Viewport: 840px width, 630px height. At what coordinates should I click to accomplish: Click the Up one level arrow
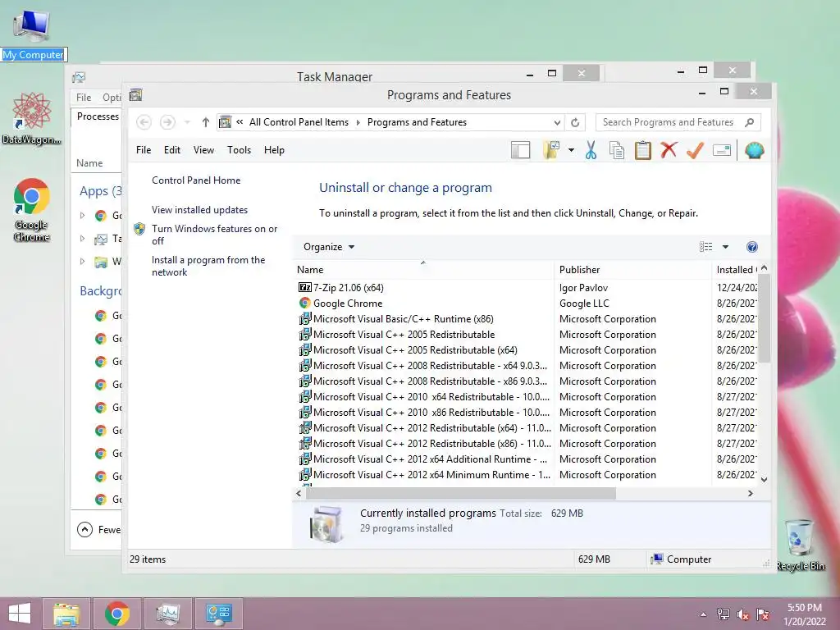point(205,123)
